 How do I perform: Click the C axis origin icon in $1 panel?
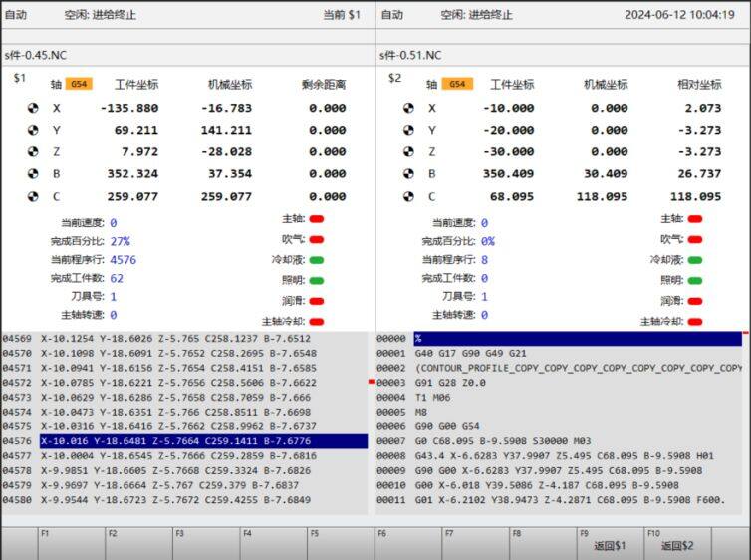pos(33,196)
